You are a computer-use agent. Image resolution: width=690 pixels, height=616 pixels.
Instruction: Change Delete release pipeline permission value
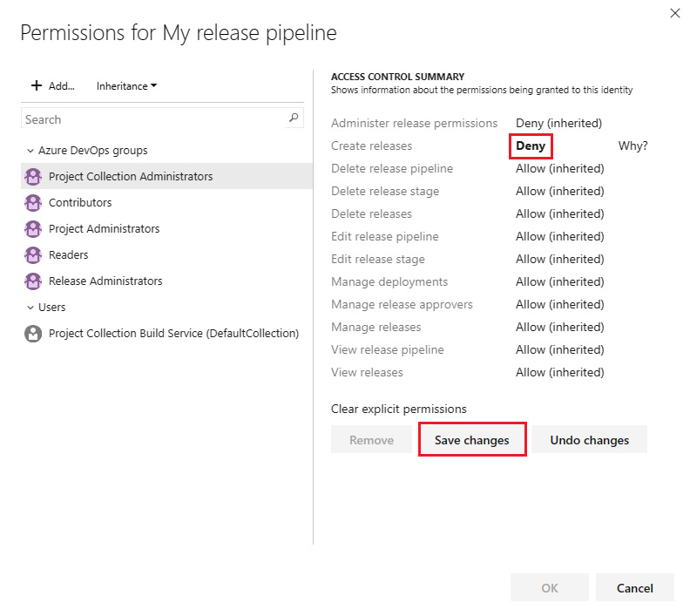(x=559, y=168)
